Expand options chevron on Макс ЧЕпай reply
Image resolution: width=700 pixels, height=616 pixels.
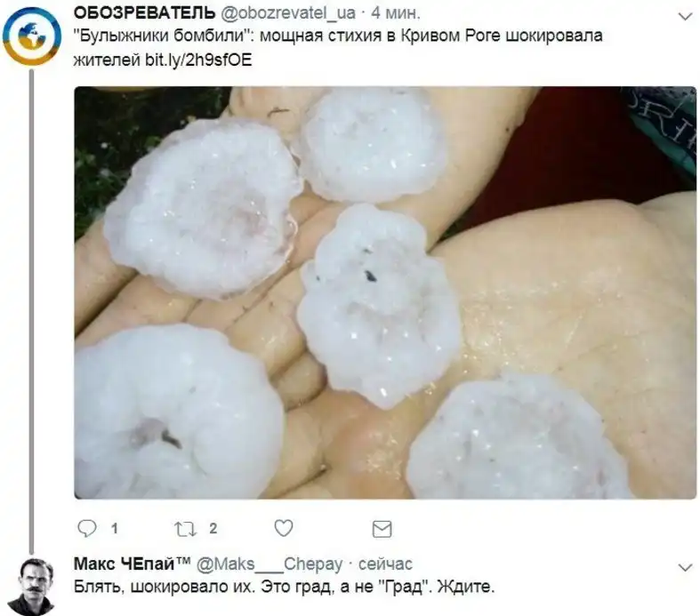click(x=685, y=568)
